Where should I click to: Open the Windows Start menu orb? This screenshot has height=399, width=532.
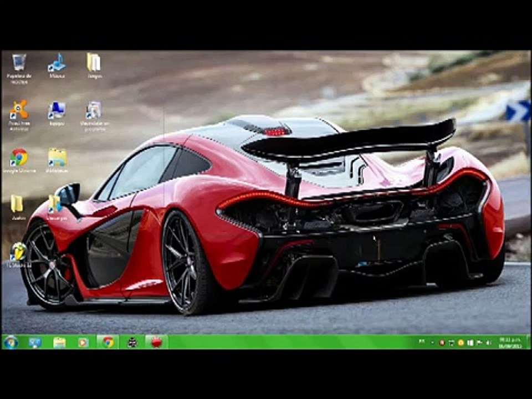(11, 342)
